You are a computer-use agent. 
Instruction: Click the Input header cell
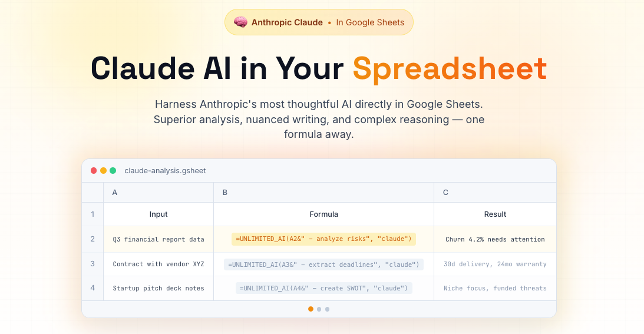(x=158, y=214)
